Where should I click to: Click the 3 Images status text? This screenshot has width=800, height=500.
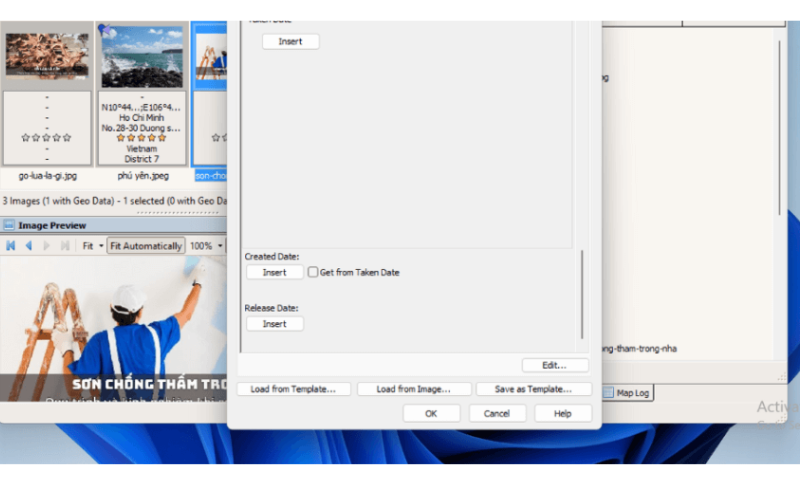tap(114, 201)
